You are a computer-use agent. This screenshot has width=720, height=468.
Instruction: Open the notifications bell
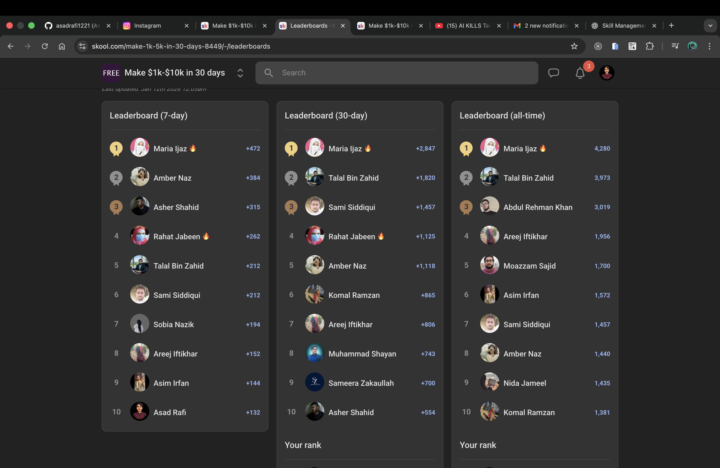(x=580, y=73)
